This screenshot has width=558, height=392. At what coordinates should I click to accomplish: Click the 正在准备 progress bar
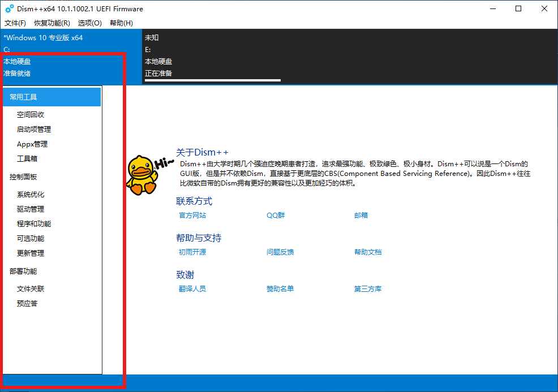213,80
